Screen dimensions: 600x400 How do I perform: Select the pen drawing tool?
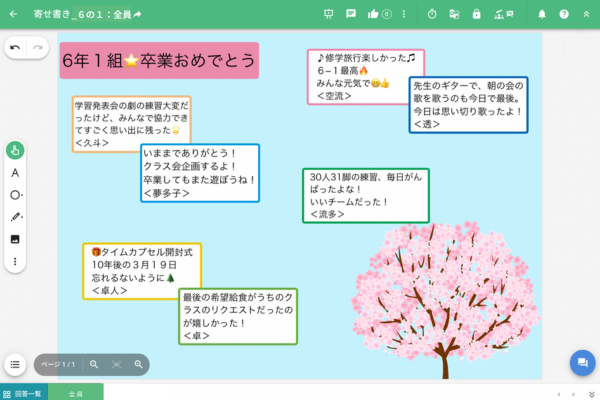(x=15, y=217)
